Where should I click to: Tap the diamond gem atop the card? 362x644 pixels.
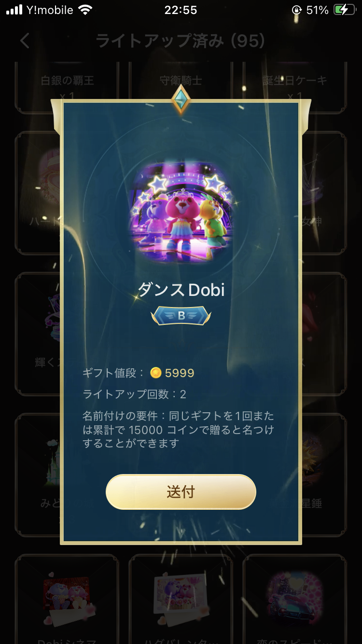click(181, 99)
